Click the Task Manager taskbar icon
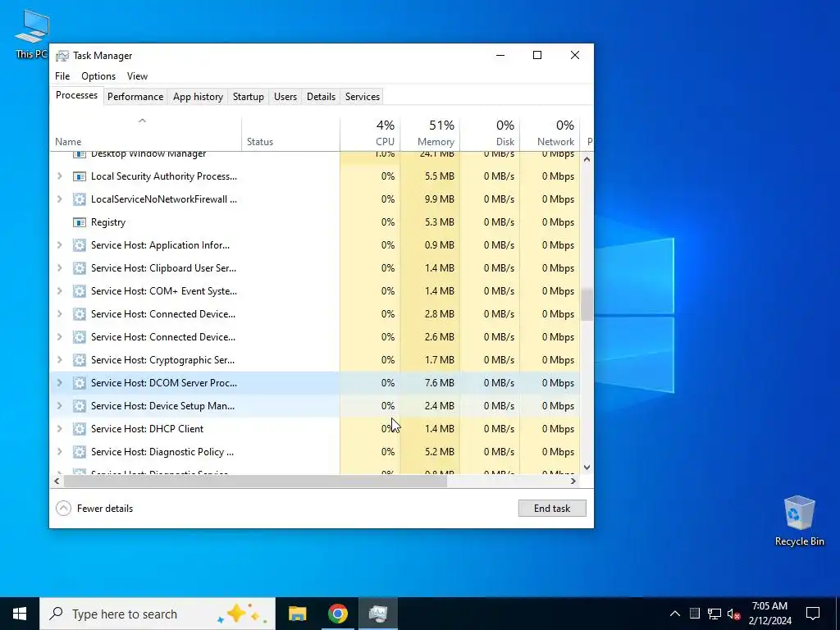The height and width of the screenshot is (630, 840). point(378,614)
